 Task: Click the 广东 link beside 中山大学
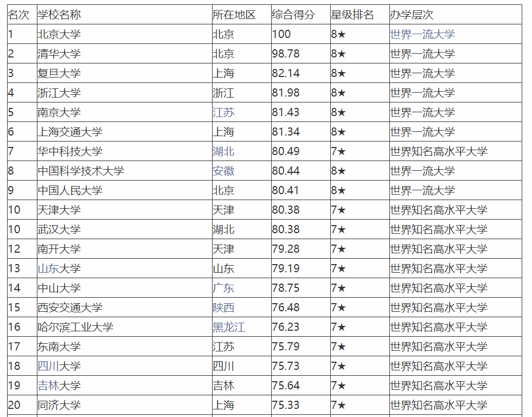click(x=223, y=288)
